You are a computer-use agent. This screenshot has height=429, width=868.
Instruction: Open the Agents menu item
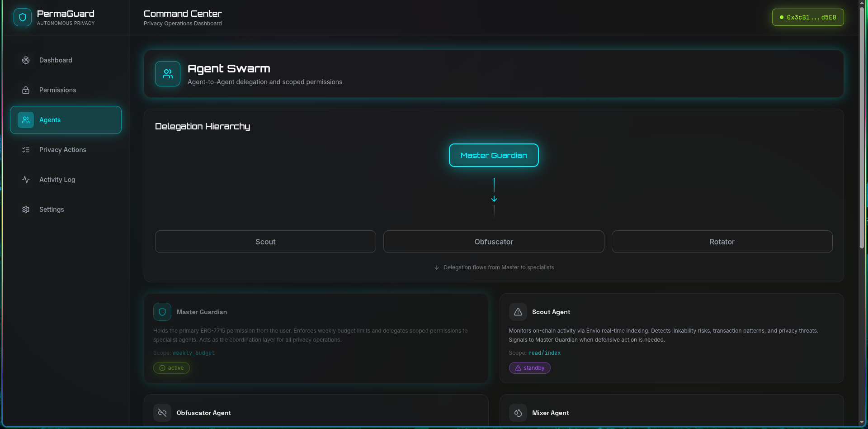(66, 120)
